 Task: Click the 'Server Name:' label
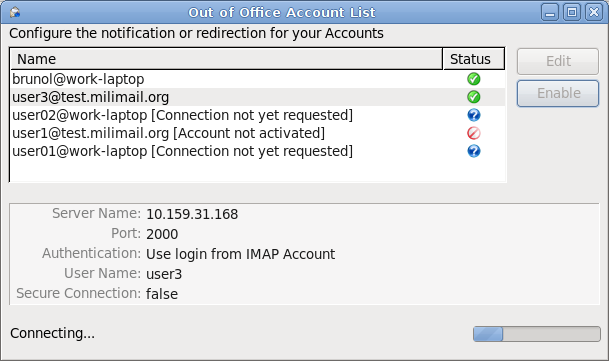click(x=96, y=213)
